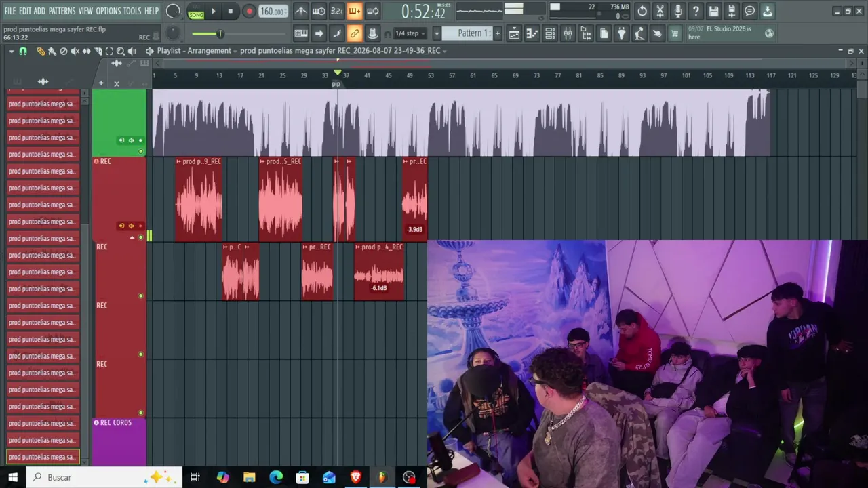Toggle mute dot on the green top track

pyautogui.click(x=141, y=151)
